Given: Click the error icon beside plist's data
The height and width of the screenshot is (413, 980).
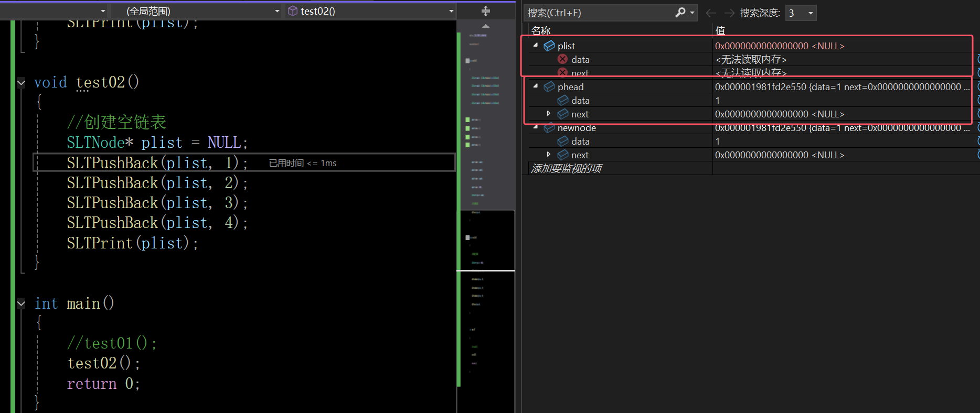Looking at the screenshot, I should click(x=562, y=59).
